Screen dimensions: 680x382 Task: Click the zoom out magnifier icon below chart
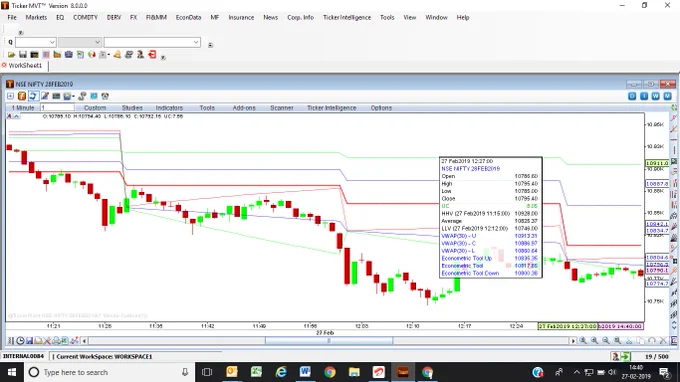[x=606, y=341]
